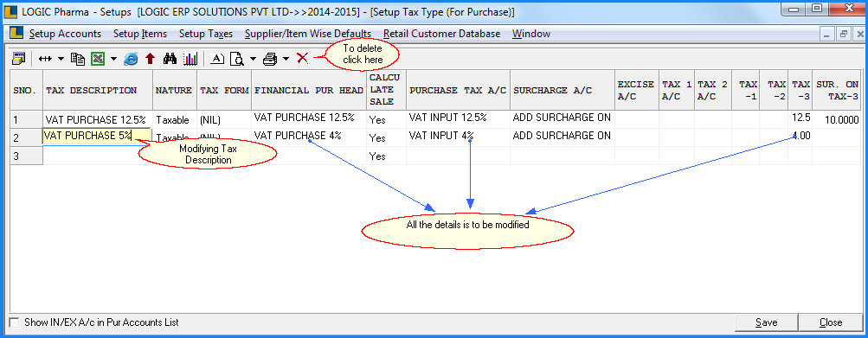Click the FINANCIAL PUR HEAD column header
868x338 pixels.
[x=309, y=90]
